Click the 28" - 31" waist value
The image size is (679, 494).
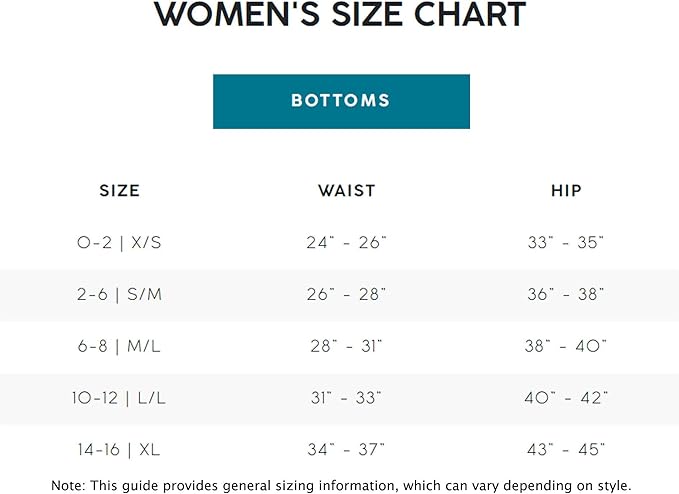click(x=346, y=346)
